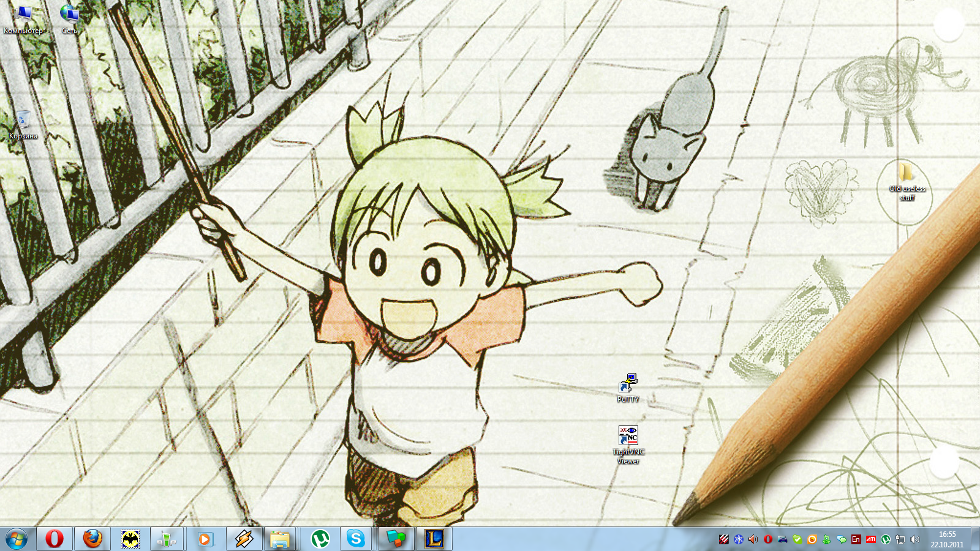The width and height of the screenshot is (980, 551).
Task: Open the En language switcher in the tray
Action: (x=856, y=539)
